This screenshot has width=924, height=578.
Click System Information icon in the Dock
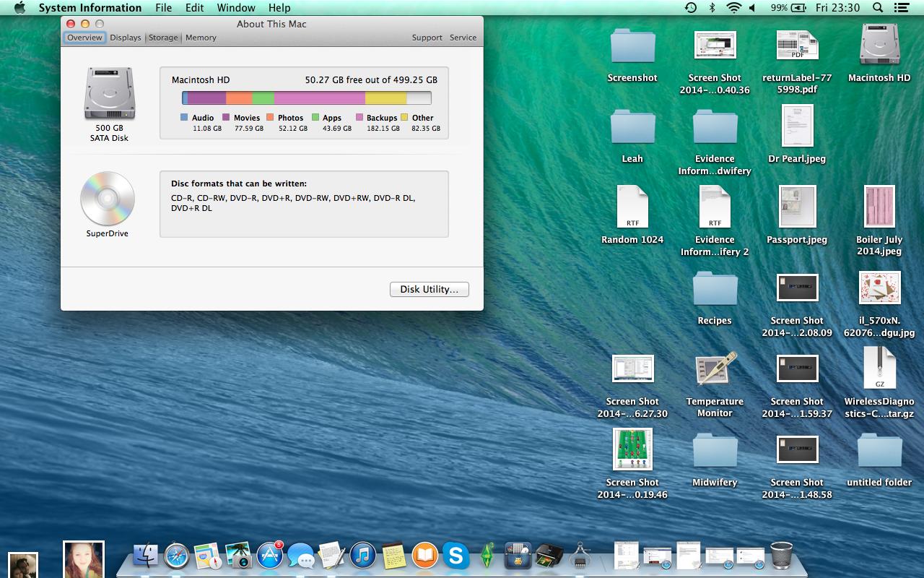[580, 556]
